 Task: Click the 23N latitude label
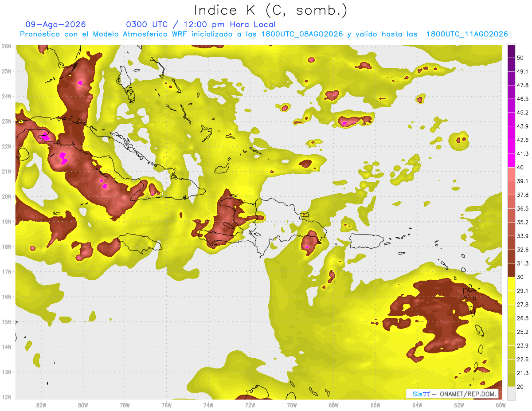pos(6,121)
